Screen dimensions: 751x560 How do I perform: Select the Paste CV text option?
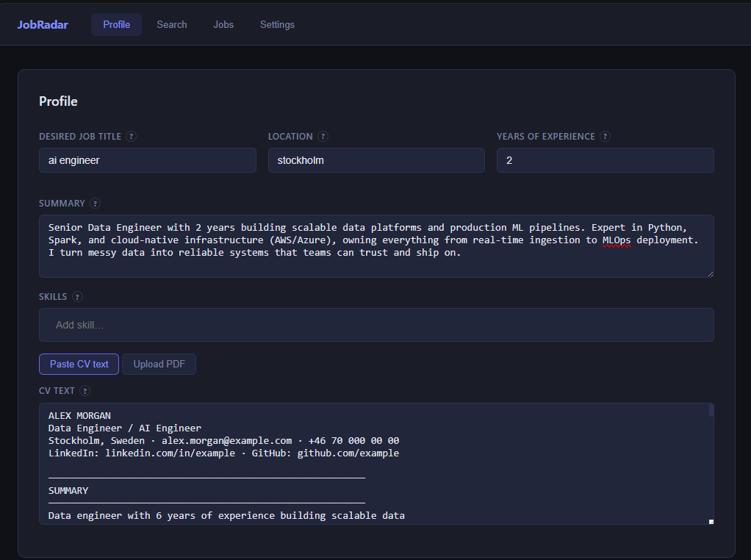[x=79, y=364]
